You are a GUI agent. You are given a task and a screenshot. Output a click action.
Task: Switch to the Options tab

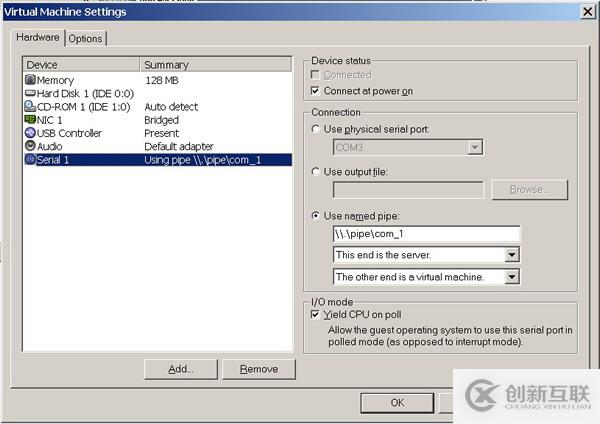pyautogui.click(x=86, y=38)
